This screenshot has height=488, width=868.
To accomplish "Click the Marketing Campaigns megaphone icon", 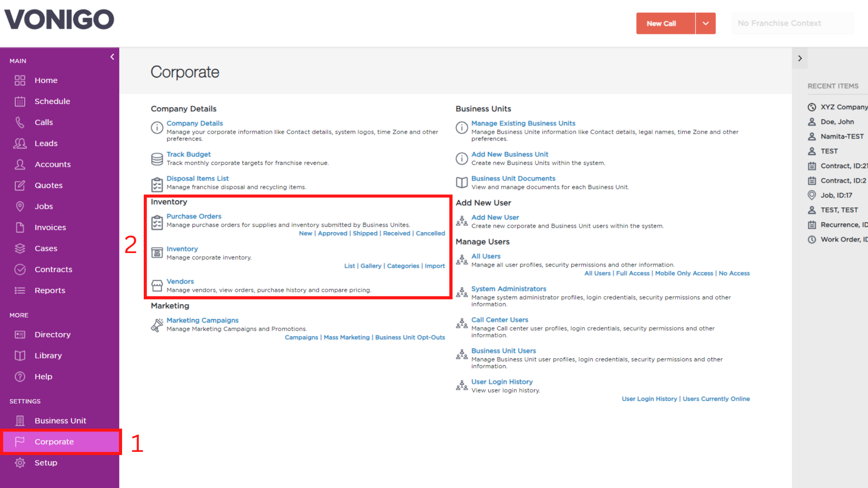I will (x=157, y=325).
